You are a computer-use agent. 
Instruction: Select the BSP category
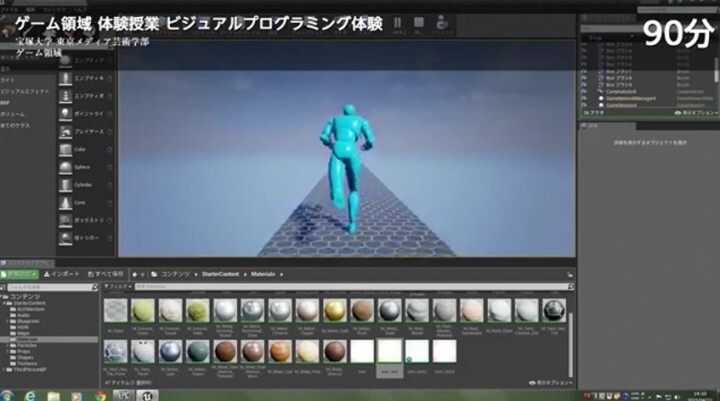click(5, 103)
